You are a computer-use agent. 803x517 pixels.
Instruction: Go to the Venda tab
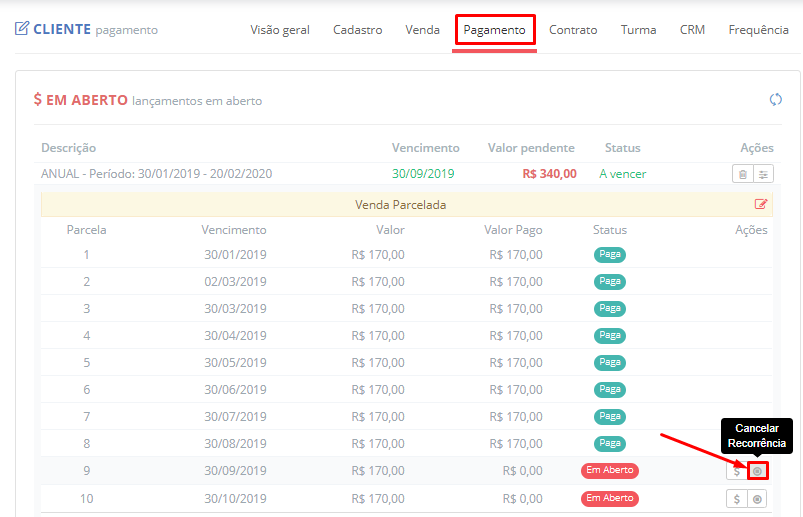tap(422, 30)
